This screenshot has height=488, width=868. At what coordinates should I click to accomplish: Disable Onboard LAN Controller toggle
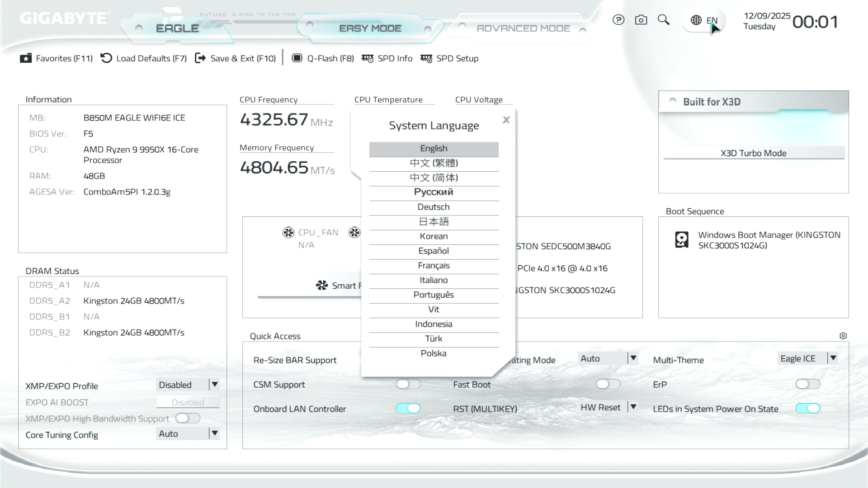[408, 408]
